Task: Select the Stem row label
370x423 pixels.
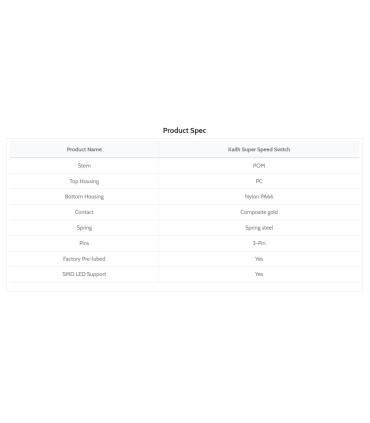Action: click(x=84, y=165)
